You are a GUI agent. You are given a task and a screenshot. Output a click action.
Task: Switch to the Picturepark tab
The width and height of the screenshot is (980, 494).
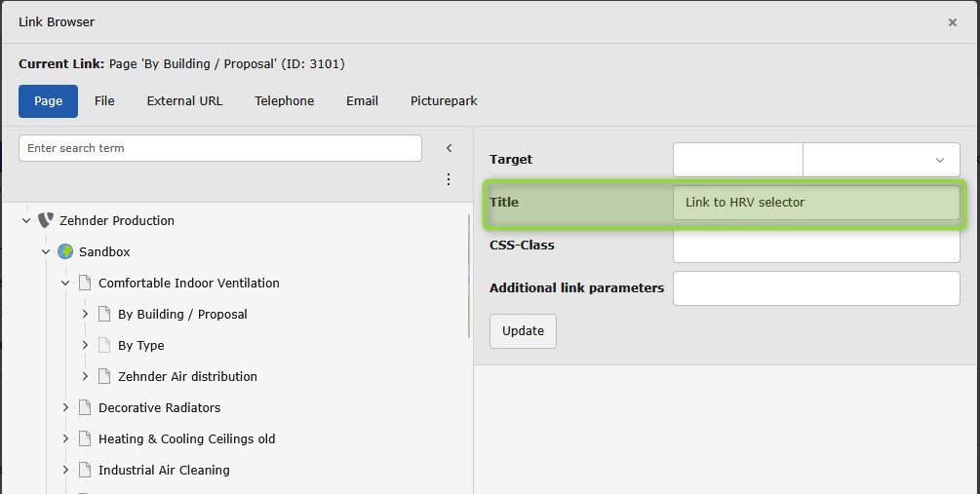click(x=444, y=101)
